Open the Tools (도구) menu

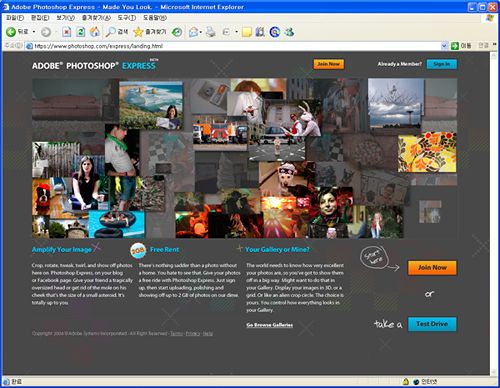pos(127,18)
